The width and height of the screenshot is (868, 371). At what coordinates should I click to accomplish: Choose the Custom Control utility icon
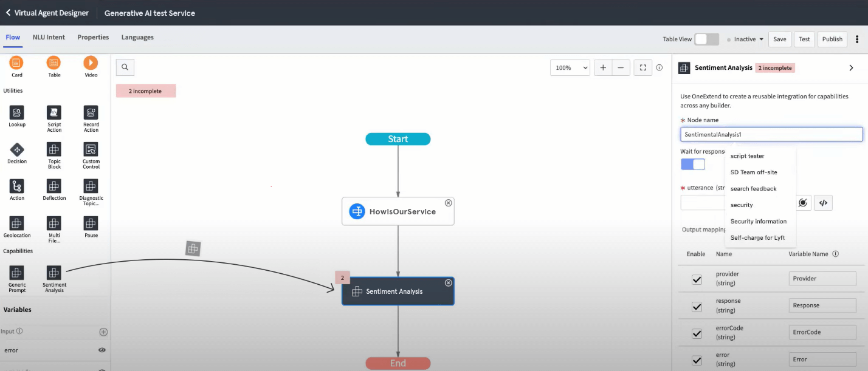(x=91, y=149)
